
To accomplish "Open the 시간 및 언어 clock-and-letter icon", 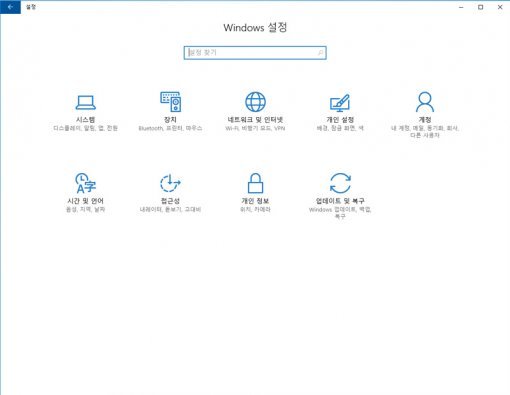I will coord(86,183).
